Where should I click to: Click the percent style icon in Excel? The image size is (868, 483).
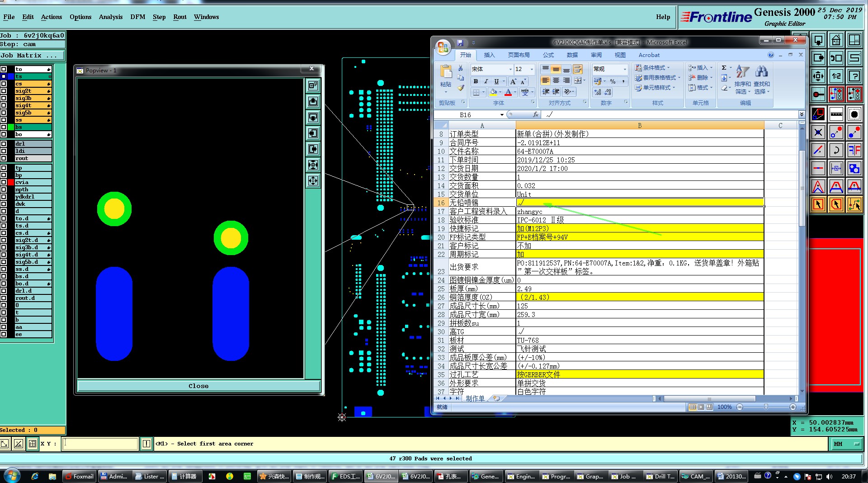tap(613, 81)
